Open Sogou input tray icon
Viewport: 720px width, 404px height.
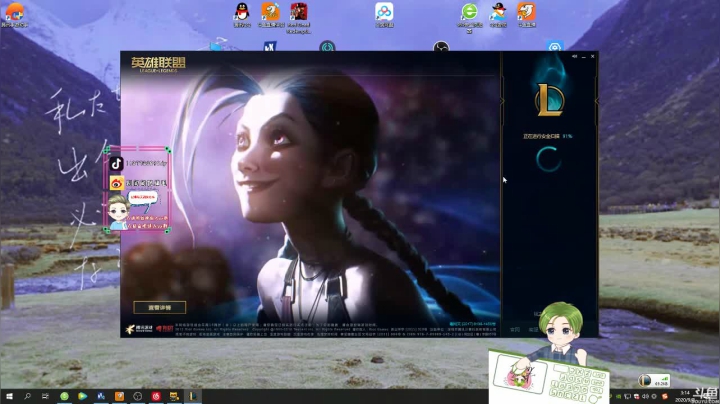click(664, 396)
